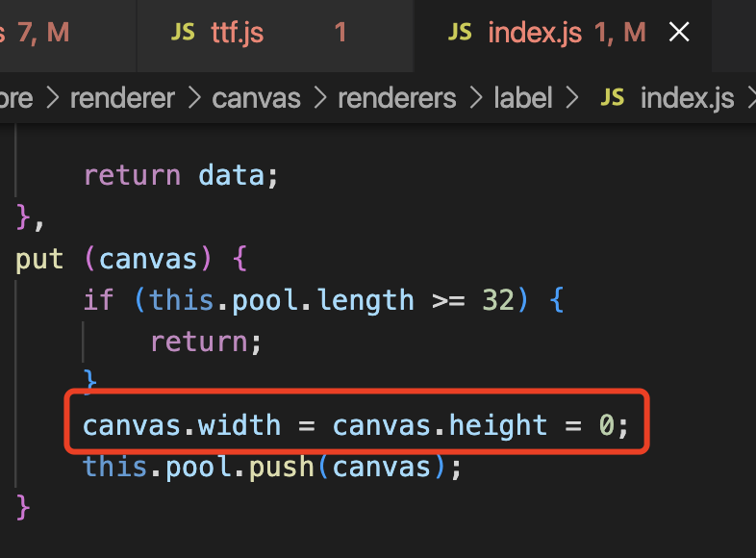Close the index.js editor tab
756x558 pixels.
(679, 33)
